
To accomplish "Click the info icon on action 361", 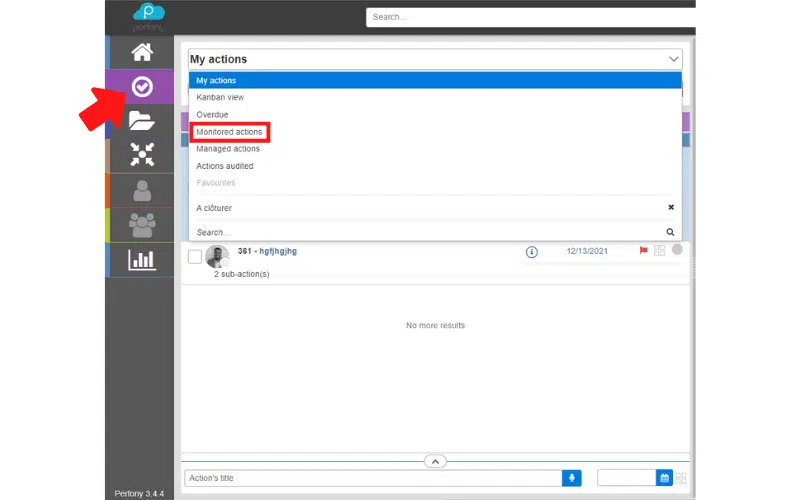I will pyautogui.click(x=532, y=252).
